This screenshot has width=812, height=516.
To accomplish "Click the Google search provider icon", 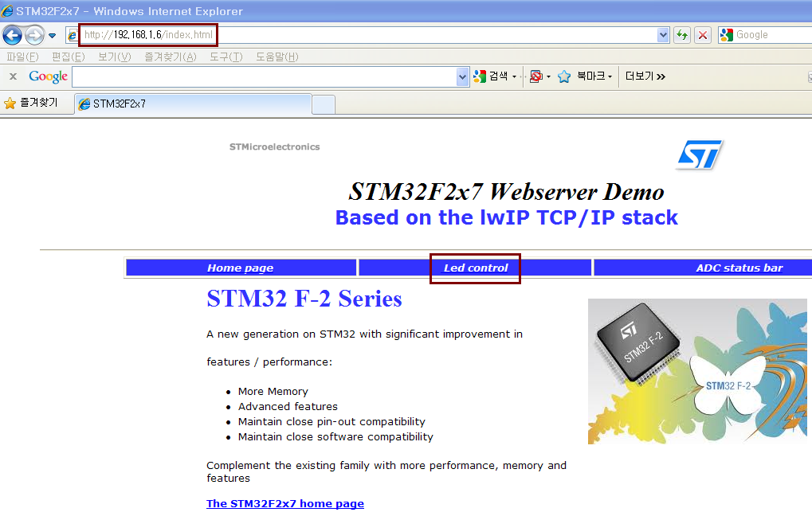I will click(727, 35).
